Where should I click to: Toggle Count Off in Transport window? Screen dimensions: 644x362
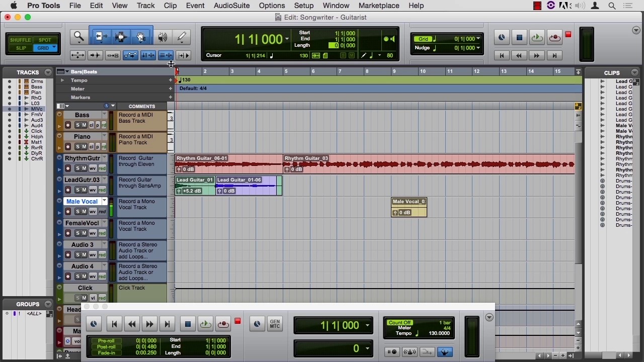click(400, 323)
